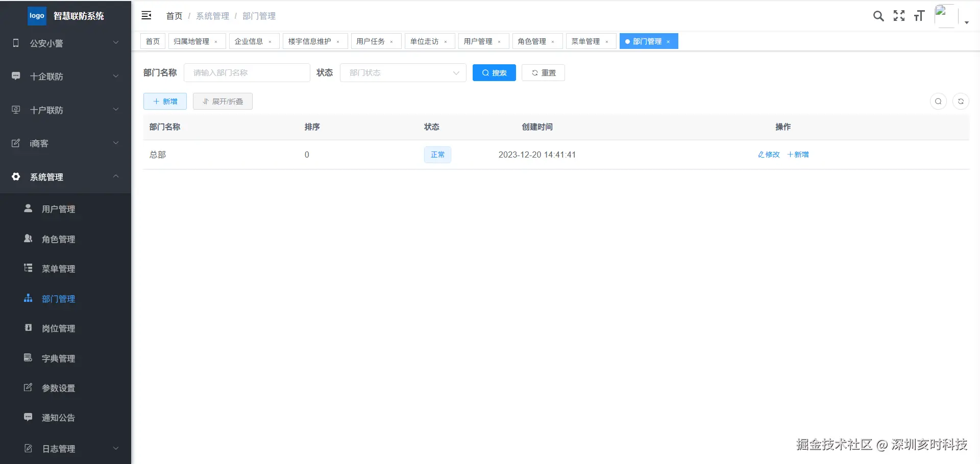Close the 楼宇信息维护 tab
The width and height of the screenshot is (980, 464).
click(x=338, y=42)
